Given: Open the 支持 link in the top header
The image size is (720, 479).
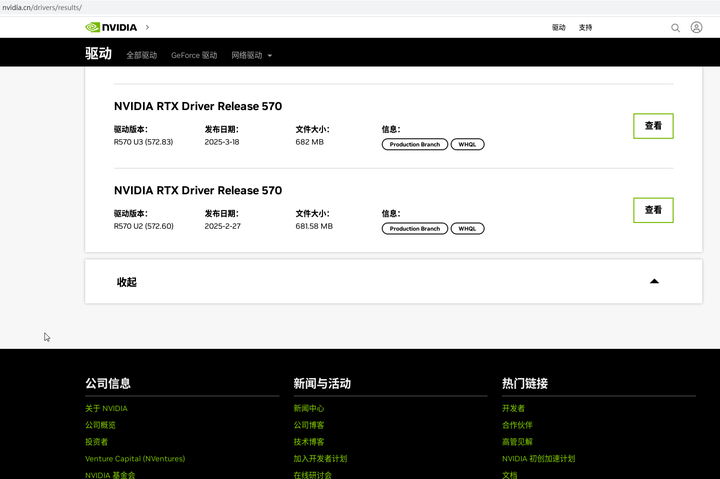Looking at the screenshot, I should 585,28.
